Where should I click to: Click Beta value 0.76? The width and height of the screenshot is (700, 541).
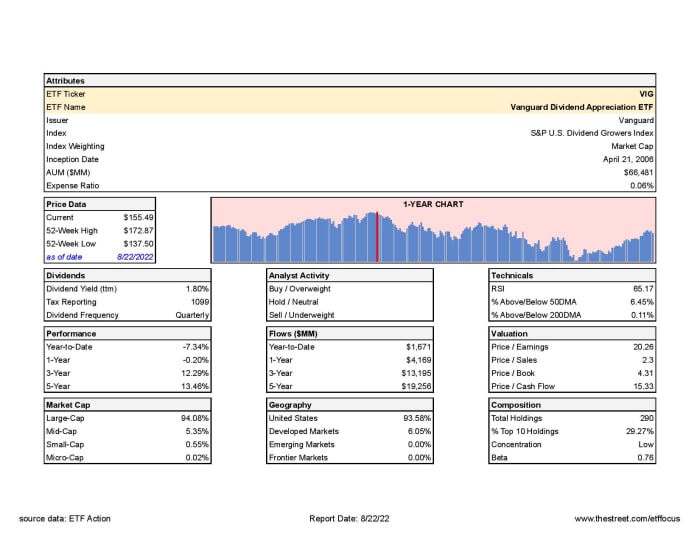(x=646, y=458)
